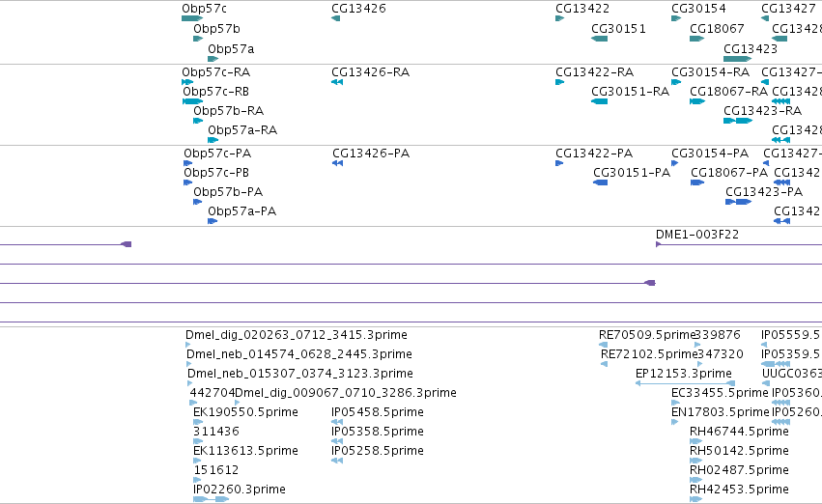This screenshot has height=504, width=822.
Task: Select the Obp57a-PA protein glyph
Action: [x=213, y=222]
